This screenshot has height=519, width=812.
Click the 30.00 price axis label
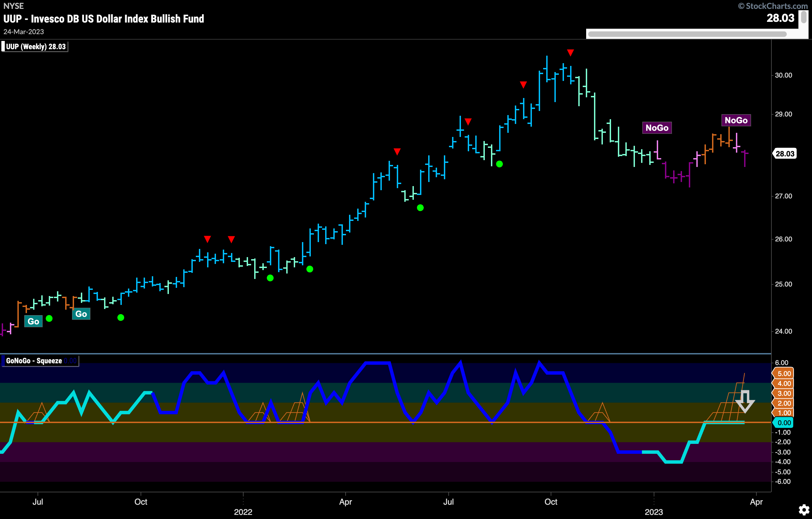coord(783,75)
